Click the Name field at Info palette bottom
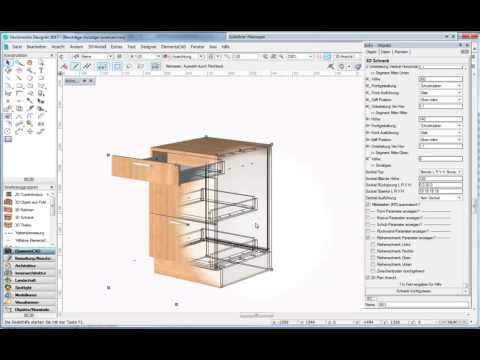 (423, 304)
